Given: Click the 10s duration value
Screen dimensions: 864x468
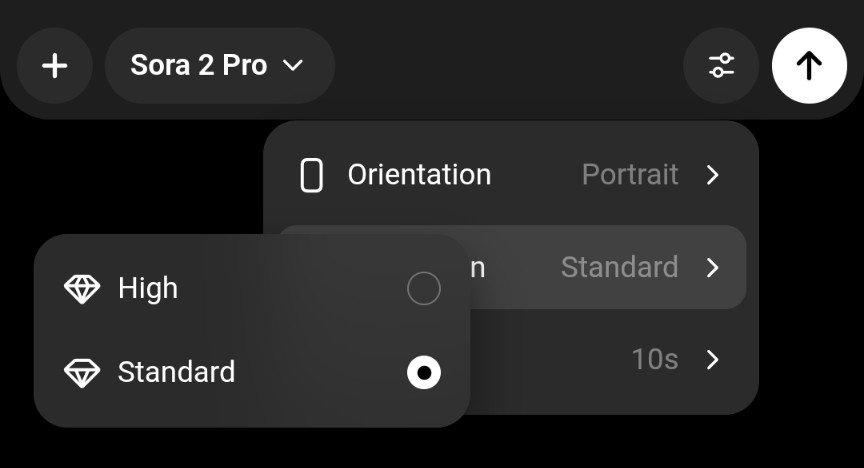Looking at the screenshot, I should click(x=655, y=360).
